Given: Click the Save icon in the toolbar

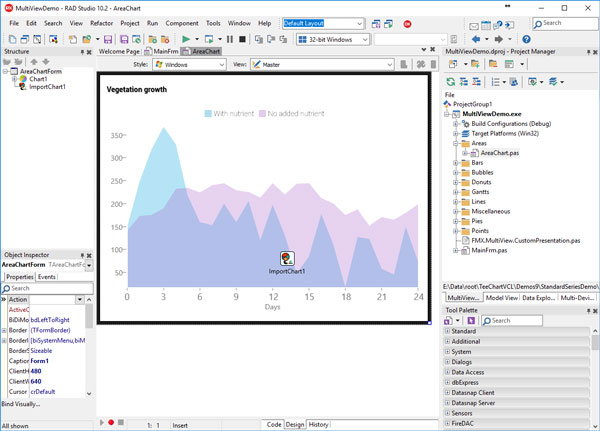Looking at the screenshot, I should tap(108, 40).
